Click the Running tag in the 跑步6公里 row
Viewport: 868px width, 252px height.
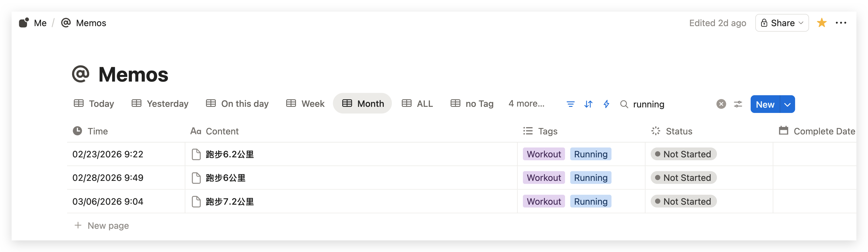(590, 178)
